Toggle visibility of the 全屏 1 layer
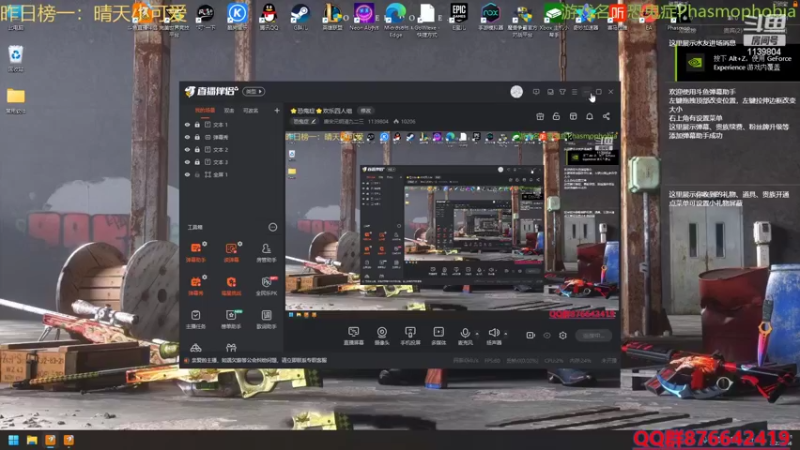The image size is (800, 450). pyautogui.click(x=187, y=174)
